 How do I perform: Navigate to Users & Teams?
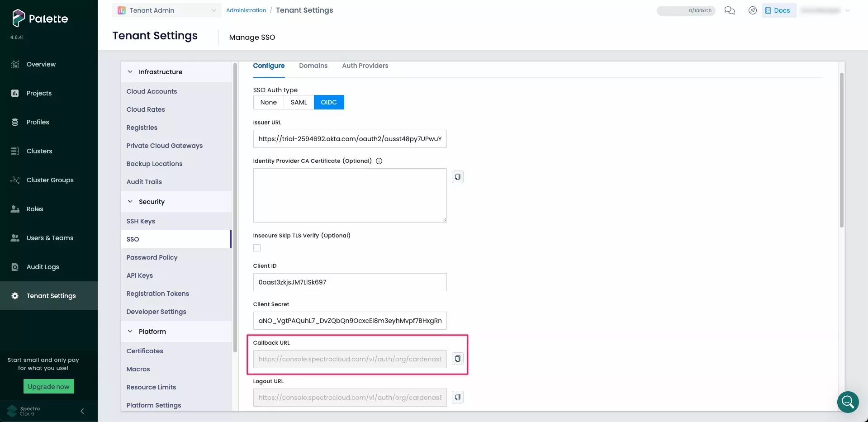[49, 237]
